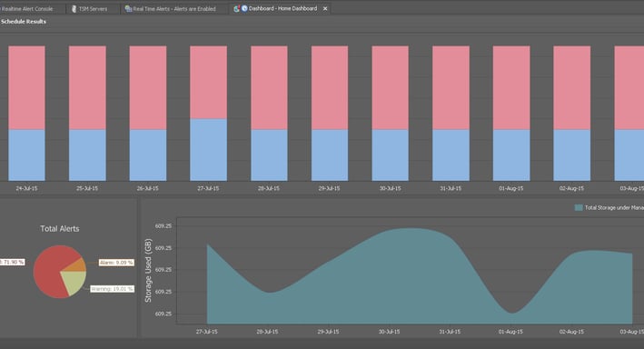Select the pink bar segment for 24-Jul-15
Screen dimensions: 644x349
pos(26,87)
